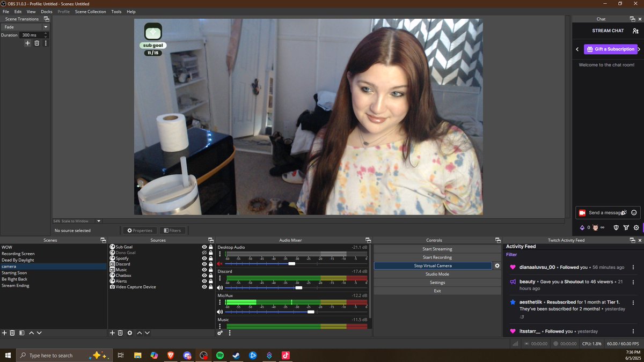This screenshot has height=362, width=644.
Task: Select the Starting Soon scene
Action: (x=14, y=272)
